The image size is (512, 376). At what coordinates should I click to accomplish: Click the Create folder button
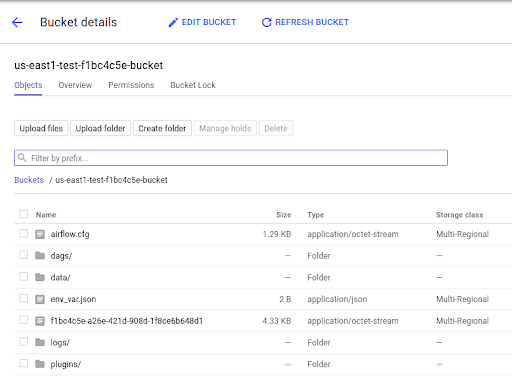point(162,128)
